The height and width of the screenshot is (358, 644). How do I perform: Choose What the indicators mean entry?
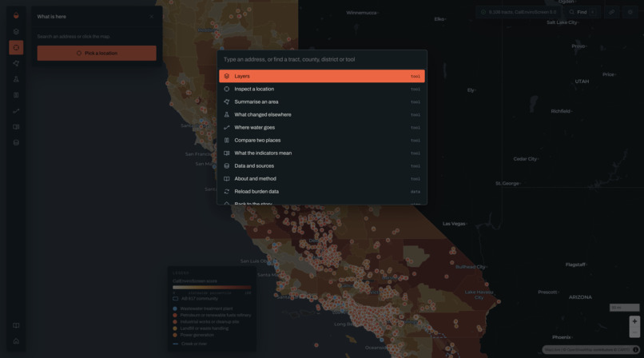322,153
